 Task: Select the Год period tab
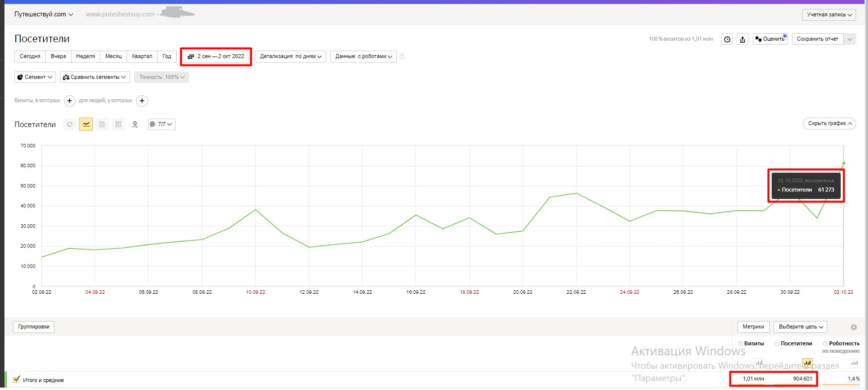click(x=167, y=57)
